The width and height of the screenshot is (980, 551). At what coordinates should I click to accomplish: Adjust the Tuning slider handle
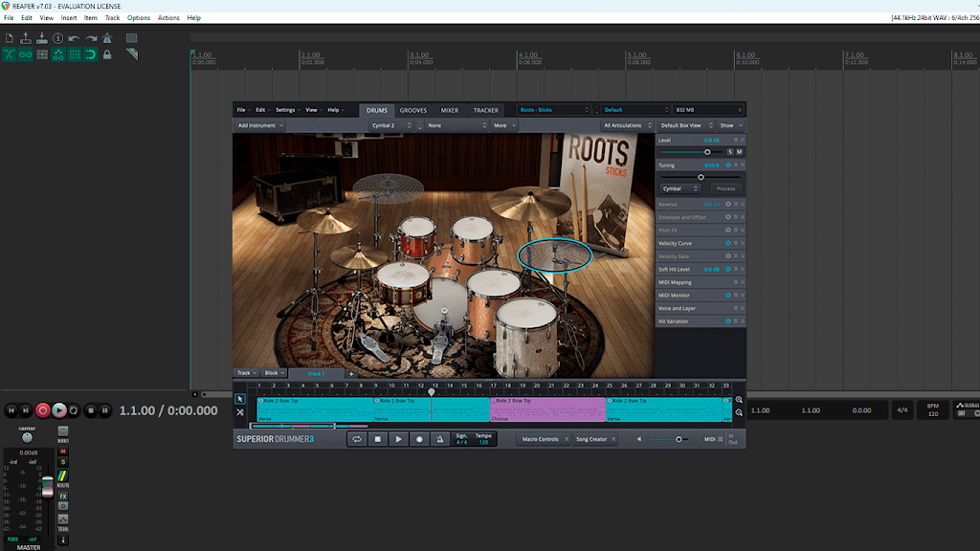click(x=701, y=177)
